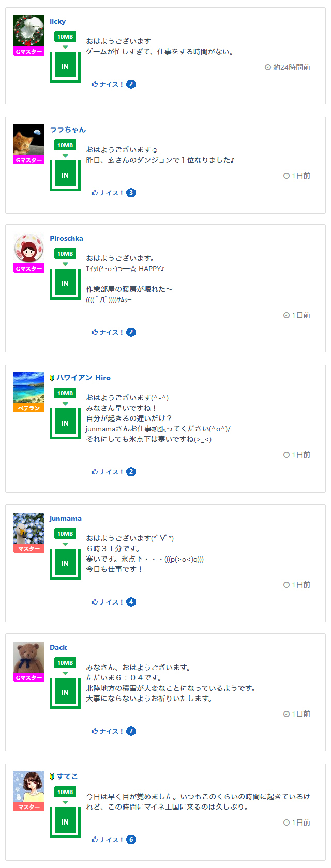Image resolution: width=331 pixels, height=868 pixels.
Task: Open licky's user profile link
Action: coord(57,21)
